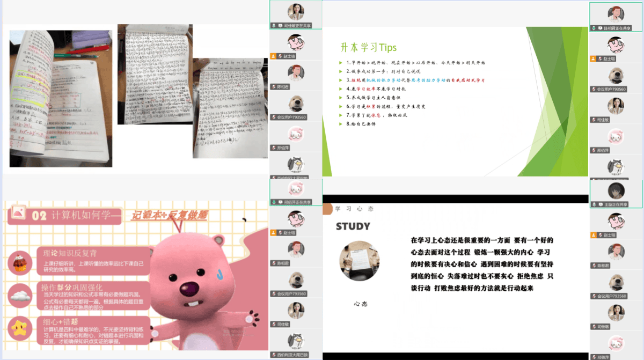The image size is (644, 360).
Task: Click the 记错本+反复做题 heading text
Action: (x=170, y=215)
